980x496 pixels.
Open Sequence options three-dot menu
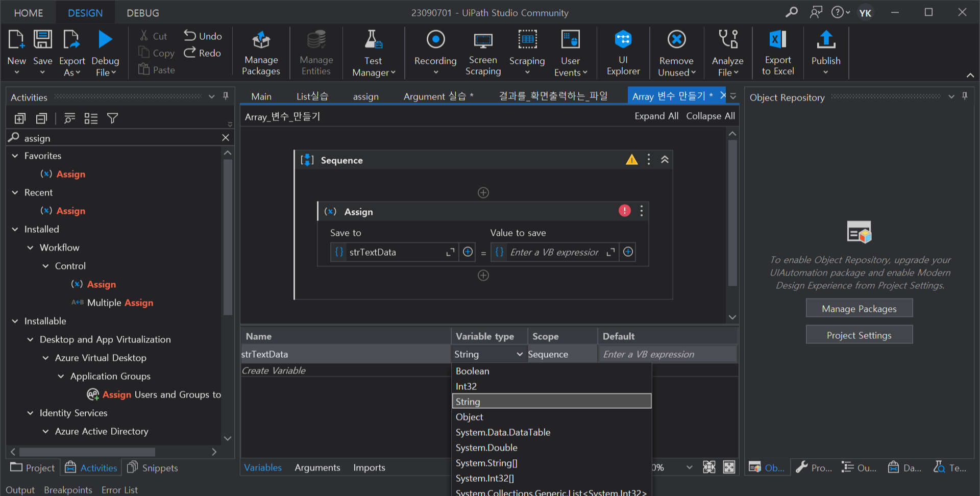coord(649,160)
